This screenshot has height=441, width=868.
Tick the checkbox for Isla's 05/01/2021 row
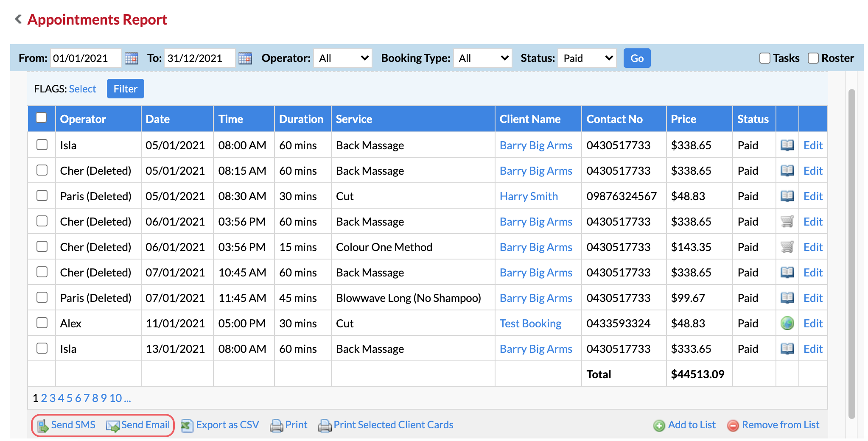42,145
